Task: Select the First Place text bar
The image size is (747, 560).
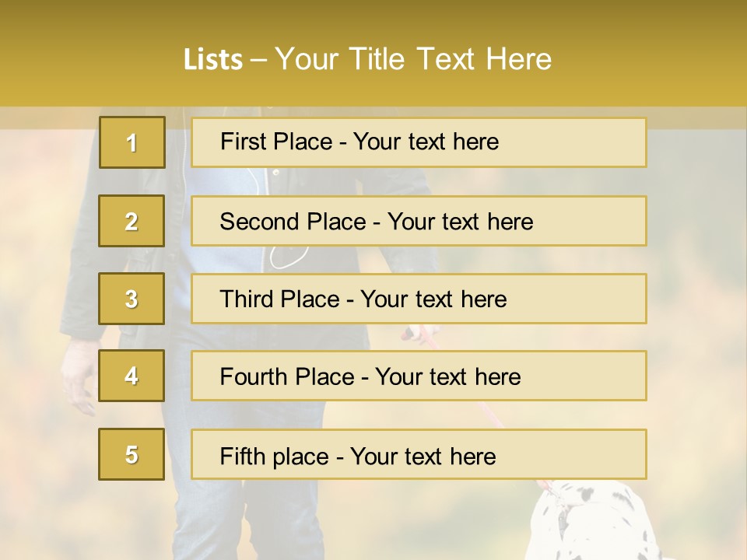Action: click(419, 142)
